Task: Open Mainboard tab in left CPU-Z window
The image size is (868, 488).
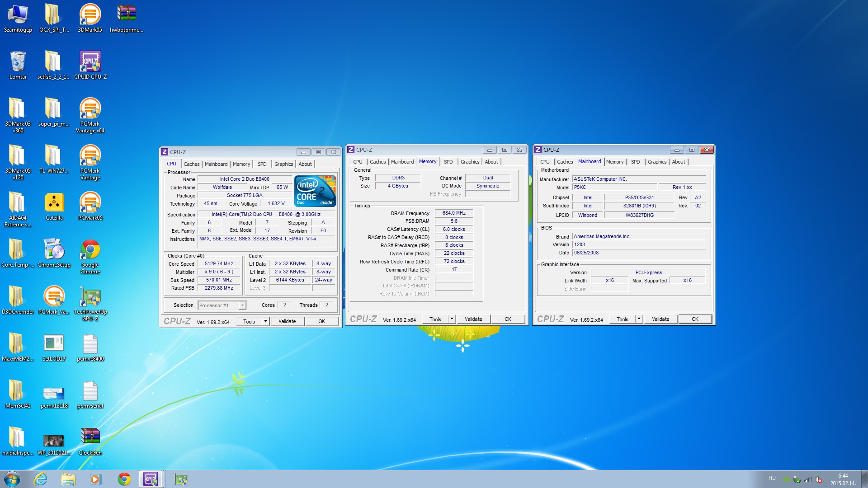Action: point(216,164)
